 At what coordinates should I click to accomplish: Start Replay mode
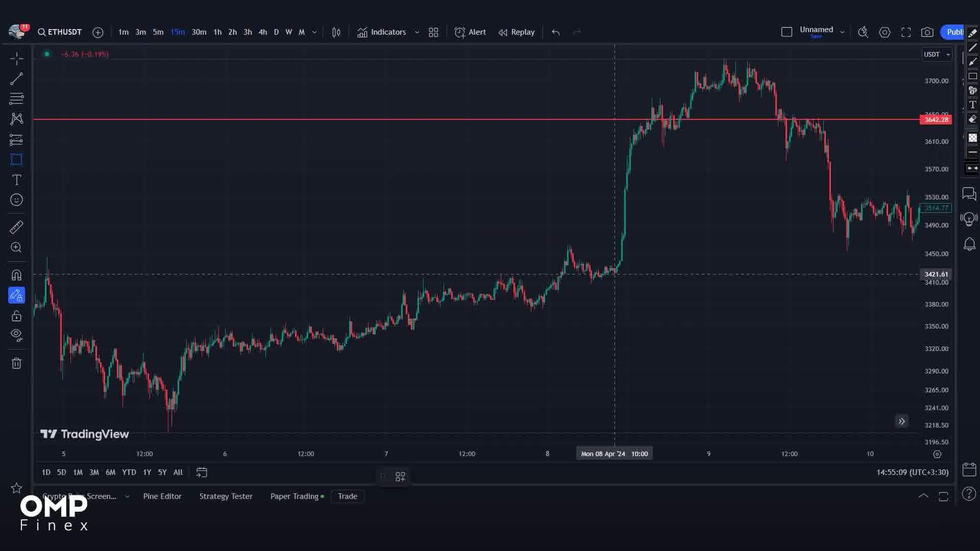[516, 32]
